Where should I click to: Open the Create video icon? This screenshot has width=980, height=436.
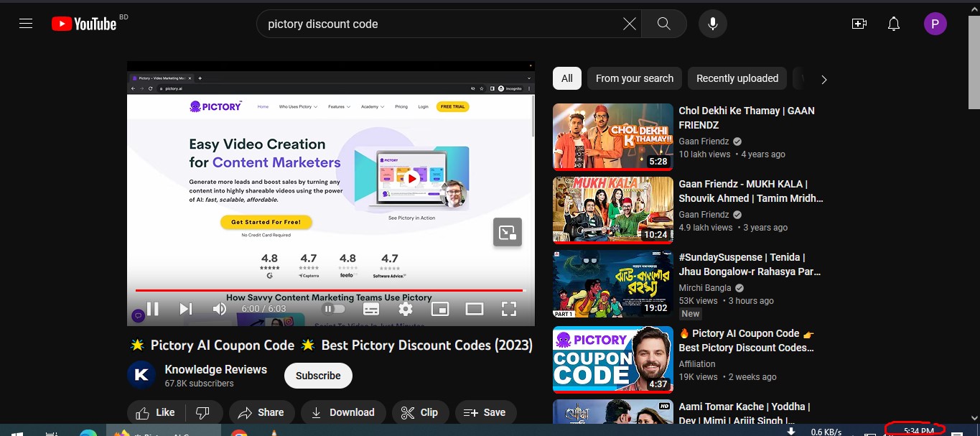[859, 24]
